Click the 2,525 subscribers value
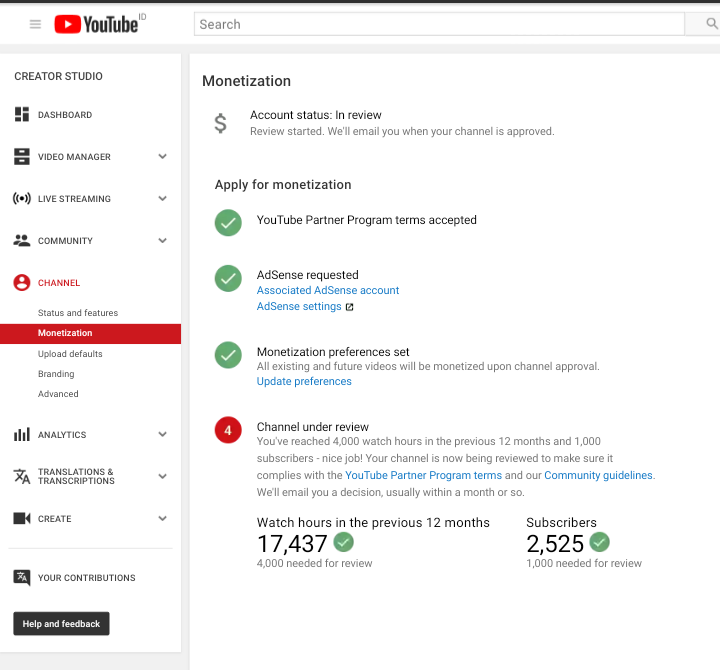 tap(555, 544)
